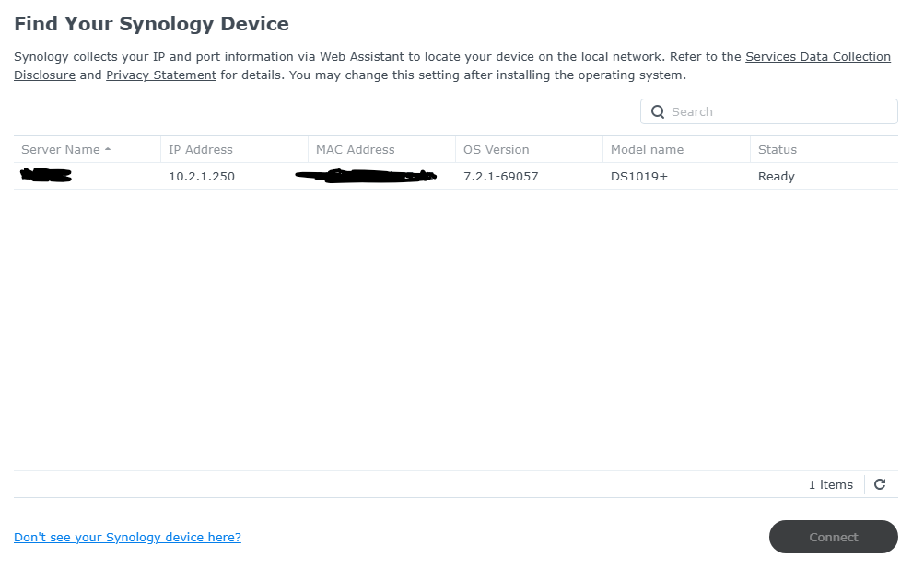The image size is (924, 569).
Task: Select OS version 7.2.1-69057 cell
Action: pyautogui.click(x=501, y=176)
